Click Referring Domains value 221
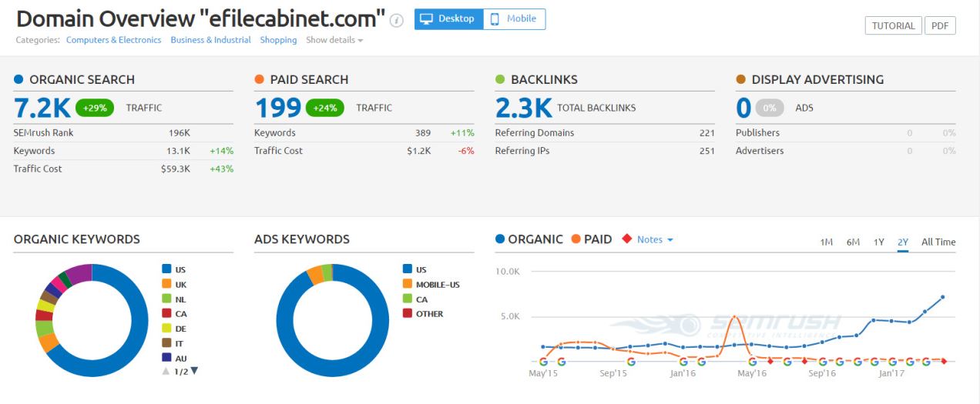Viewport: 980px width, 404px height. click(x=707, y=133)
